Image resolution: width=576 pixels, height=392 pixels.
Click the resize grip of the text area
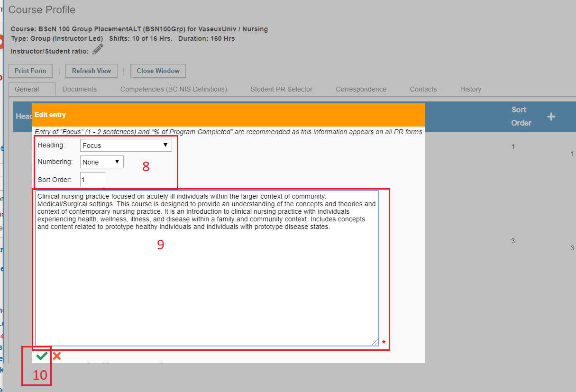(x=375, y=342)
